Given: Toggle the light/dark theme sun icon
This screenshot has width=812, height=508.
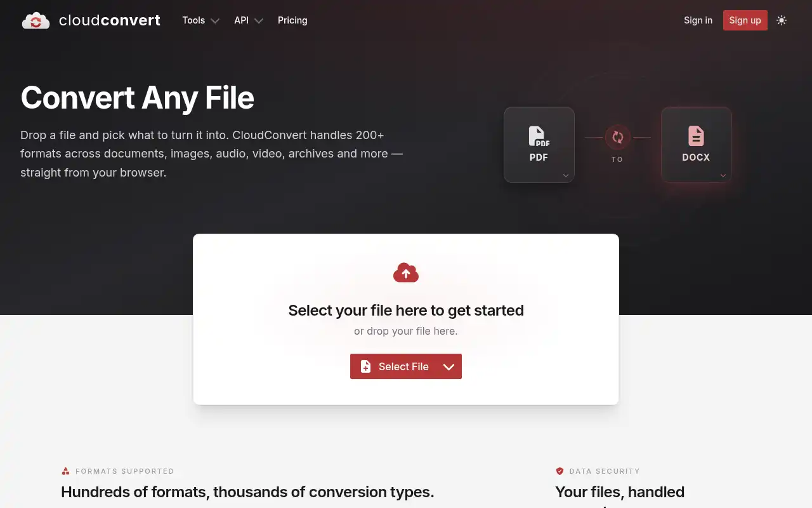Looking at the screenshot, I should tap(782, 20).
